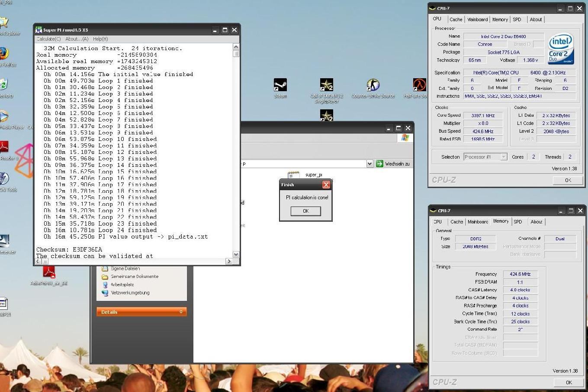
Task: Click the Intel Core 2 Duo E6400 name field
Action: [504, 36]
